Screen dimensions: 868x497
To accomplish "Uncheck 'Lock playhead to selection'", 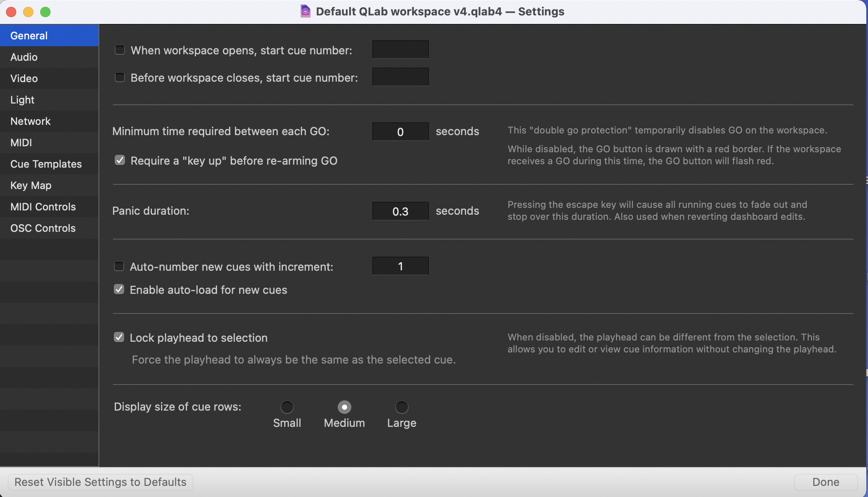I will click(x=119, y=337).
